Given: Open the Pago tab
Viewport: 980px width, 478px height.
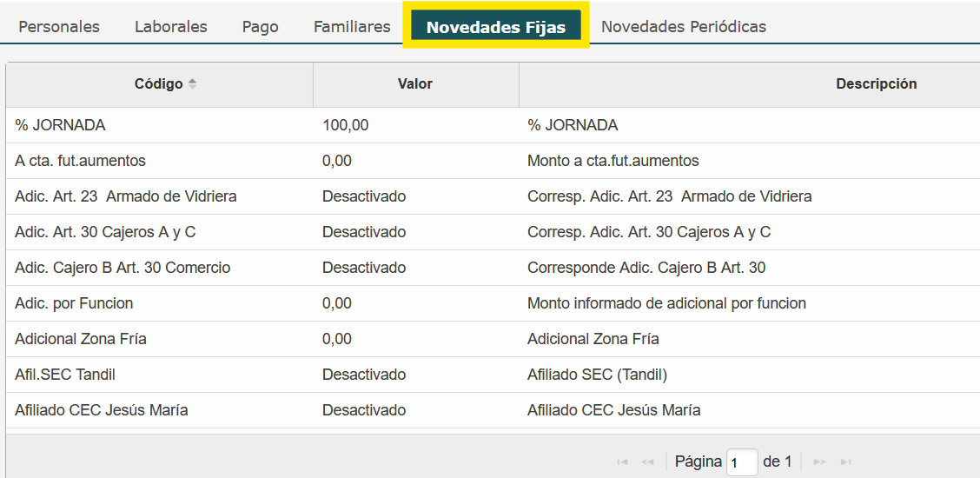Looking at the screenshot, I should coord(260,27).
